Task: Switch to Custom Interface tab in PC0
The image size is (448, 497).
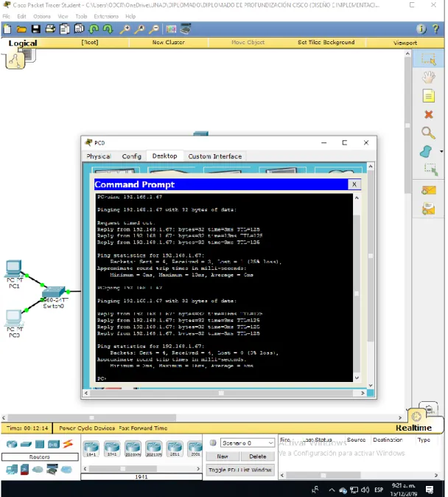Action: point(215,156)
